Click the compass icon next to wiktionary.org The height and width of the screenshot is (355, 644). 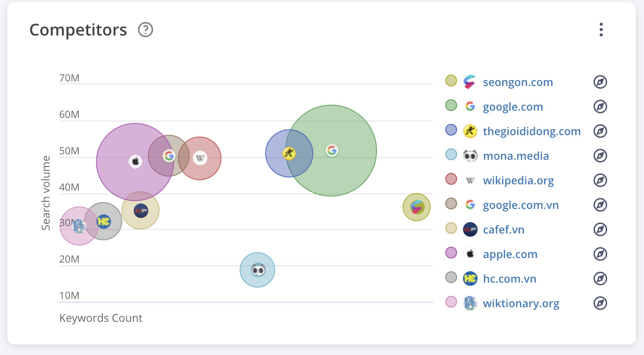pyautogui.click(x=600, y=303)
